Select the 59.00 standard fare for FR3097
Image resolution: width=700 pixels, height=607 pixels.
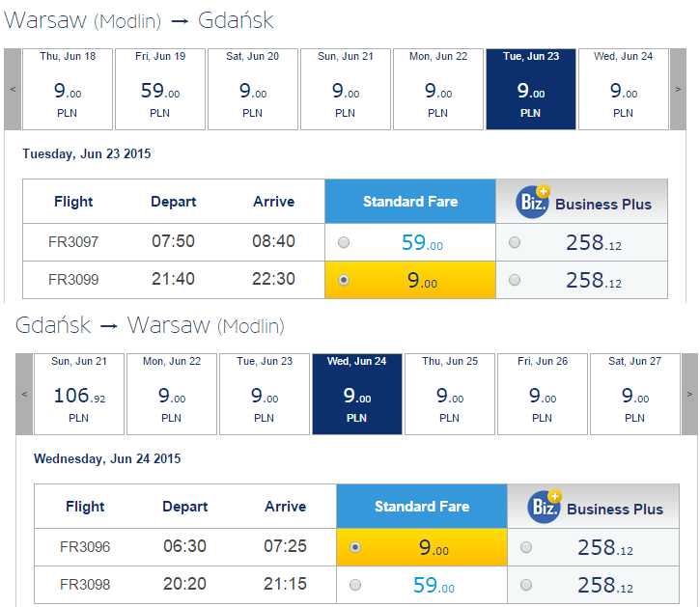click(x=344, y=242)
